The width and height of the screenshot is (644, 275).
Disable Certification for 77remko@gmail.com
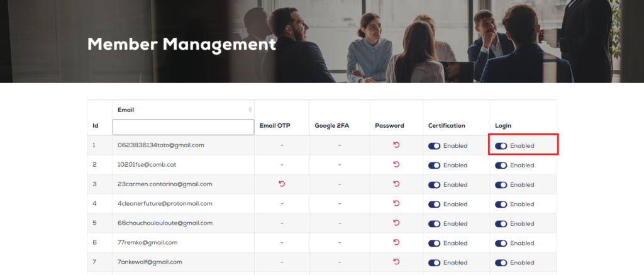(434, 244)
